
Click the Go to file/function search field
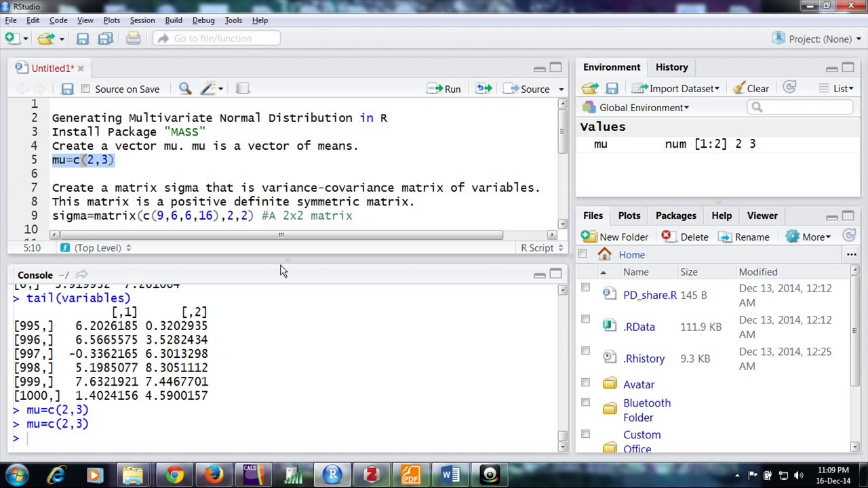[216, 39]
